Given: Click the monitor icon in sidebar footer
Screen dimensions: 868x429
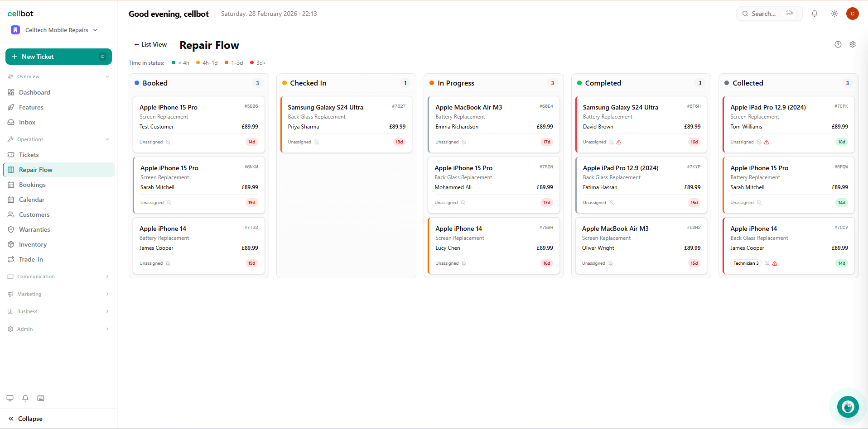Looking at the screenshot, I should (x=10, y=398).
